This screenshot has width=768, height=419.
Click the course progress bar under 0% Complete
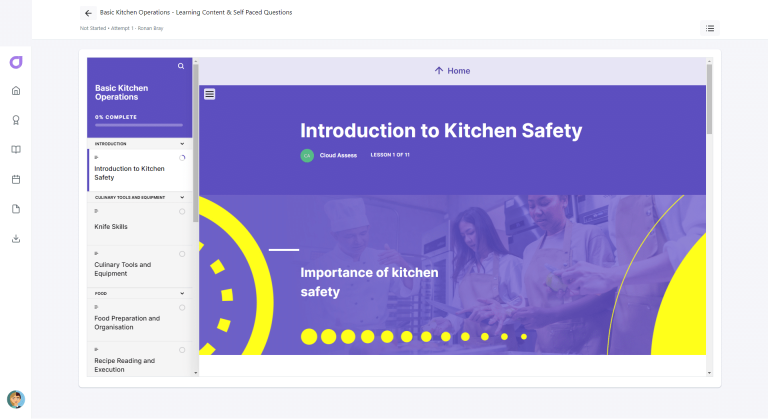[x=139, y=125]
